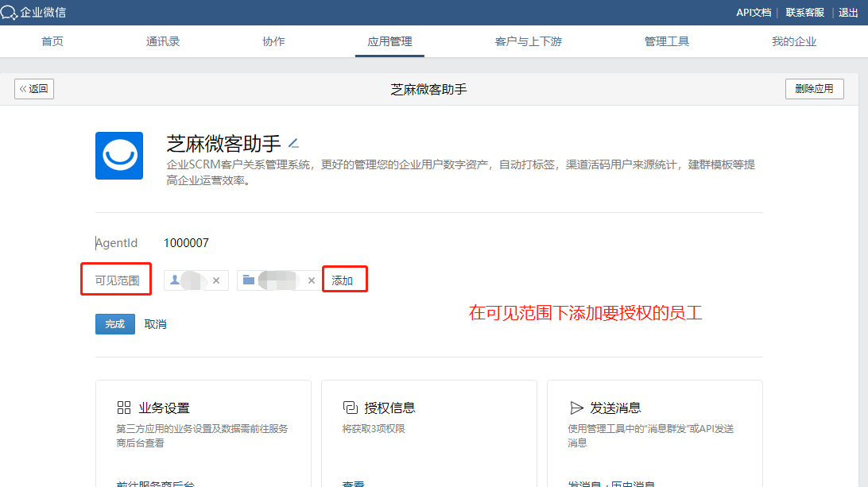This screenshot has height=487, width=868.
Task: Open the API文档 link
Action: click(x=754, y=12)
